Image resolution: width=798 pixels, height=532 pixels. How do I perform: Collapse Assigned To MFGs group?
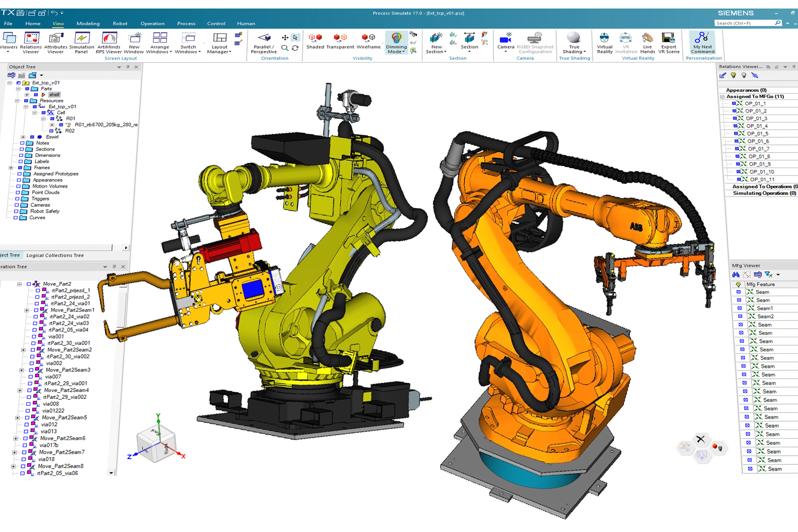(x=723, y=97)
